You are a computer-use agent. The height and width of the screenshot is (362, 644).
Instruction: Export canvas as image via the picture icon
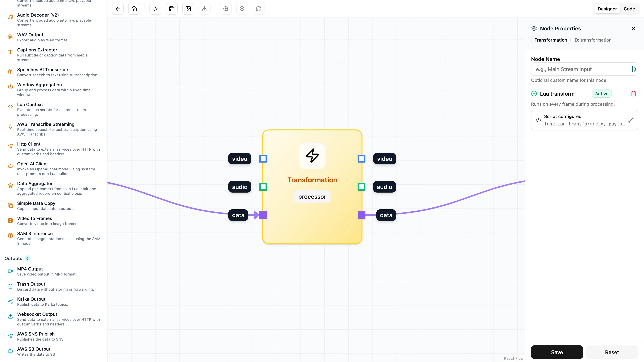[188, 9]
